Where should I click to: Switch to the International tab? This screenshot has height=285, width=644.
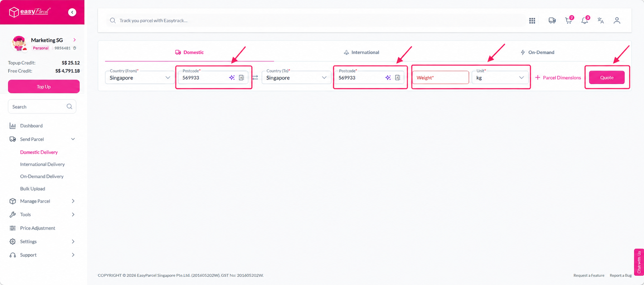361,52
